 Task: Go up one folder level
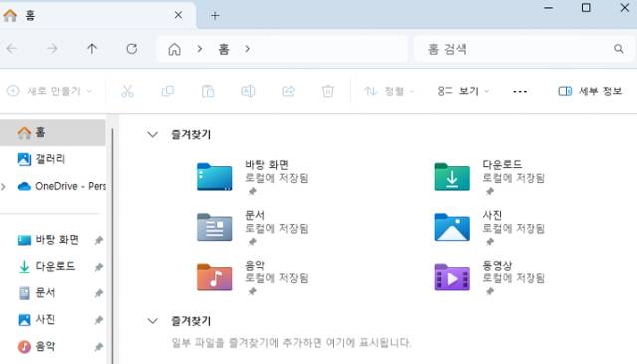click(x=92, y=49)
